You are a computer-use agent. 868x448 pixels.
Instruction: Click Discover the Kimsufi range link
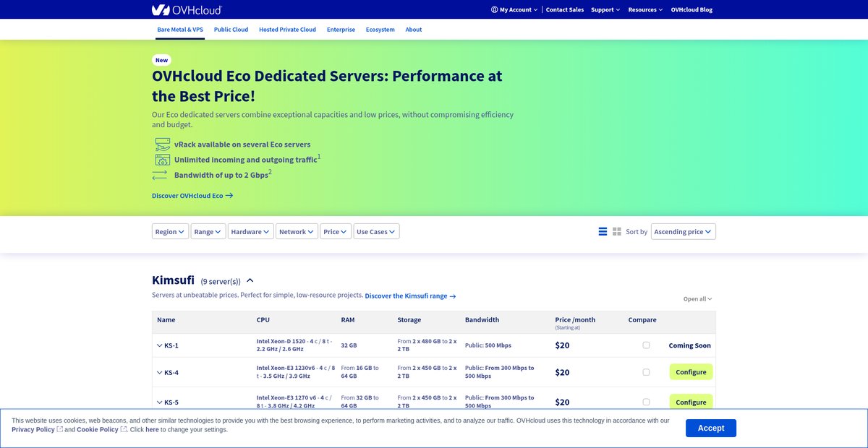click(x=410, y=296)
